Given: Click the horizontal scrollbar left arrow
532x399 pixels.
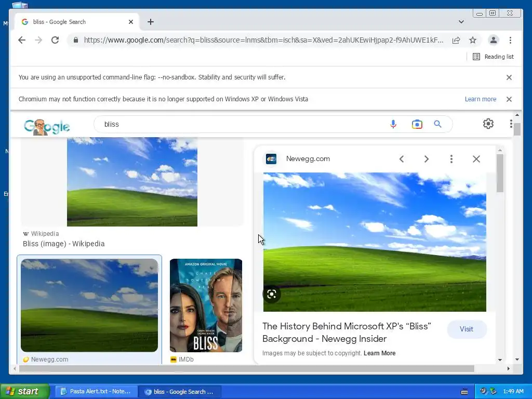Looking at the screenshot, I should [15, 369].
